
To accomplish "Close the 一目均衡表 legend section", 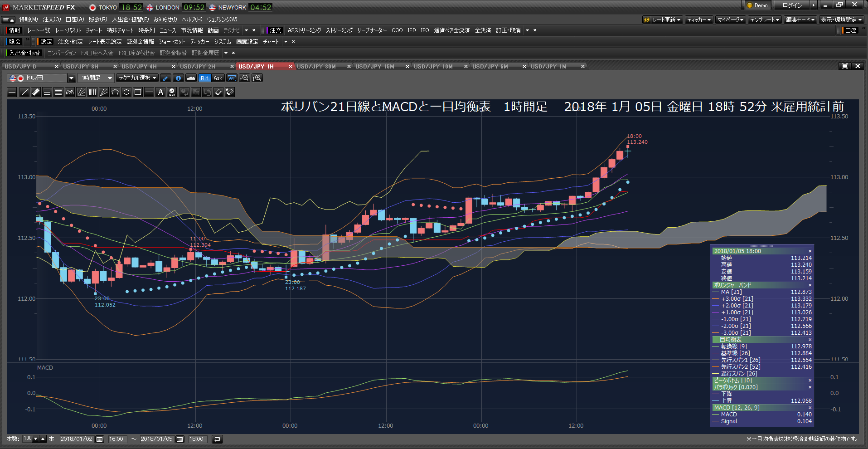I will pos(810,340).
